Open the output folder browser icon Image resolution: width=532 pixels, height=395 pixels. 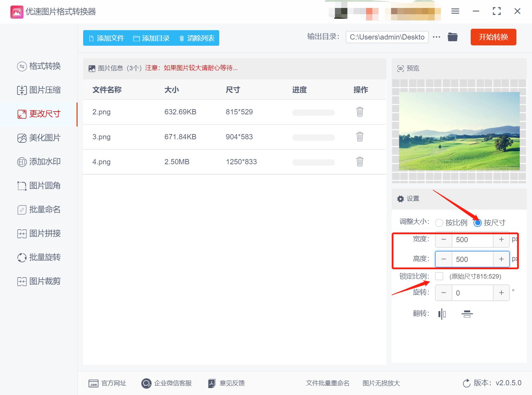pyautogui.click(x=452, y=37)
